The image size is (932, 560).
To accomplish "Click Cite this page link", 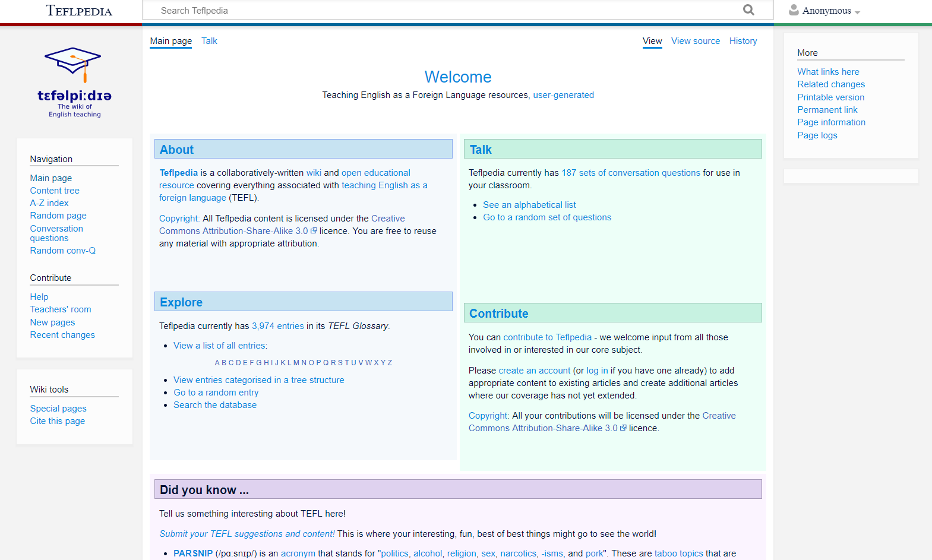I will point(58,421).
